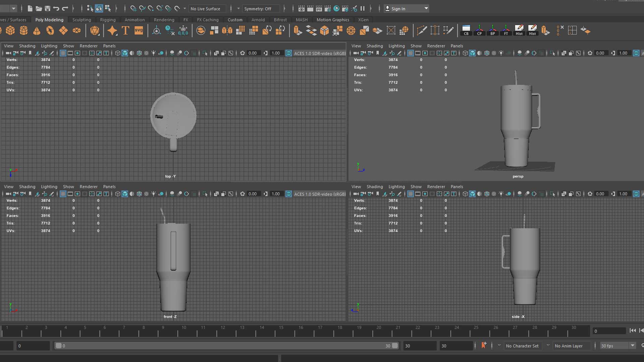The width and height of the screenshot is (644, 362).
Task: Click the Bake Pivot BP shelf button
Action: [x=493, y=31]
